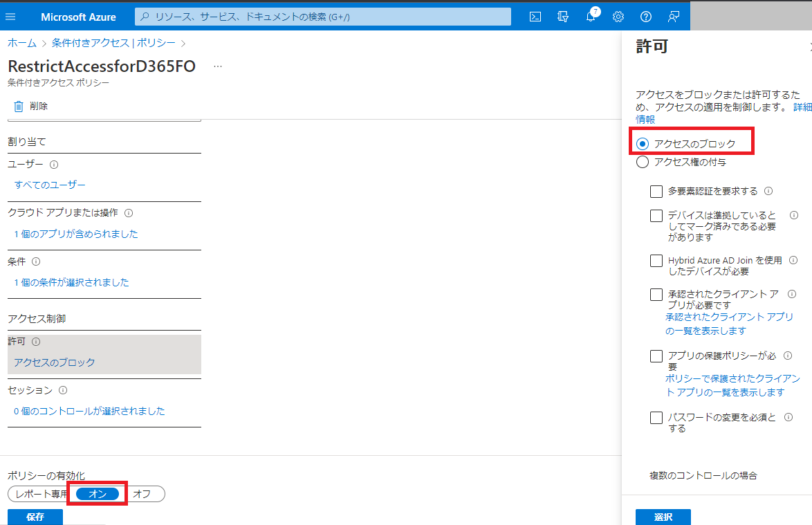Open the ellipsis next to RestrictAccessforD365FO
812x525 pixels.
tap(217, 66)
